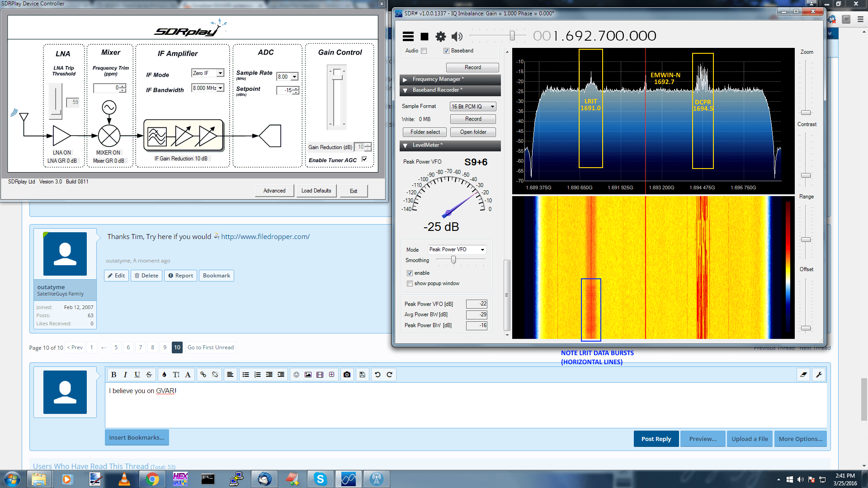The height and width of the screenshot is (488, 868).
Task: Uncheck LevelMeter enable checkbox
Action: (410, 273)
